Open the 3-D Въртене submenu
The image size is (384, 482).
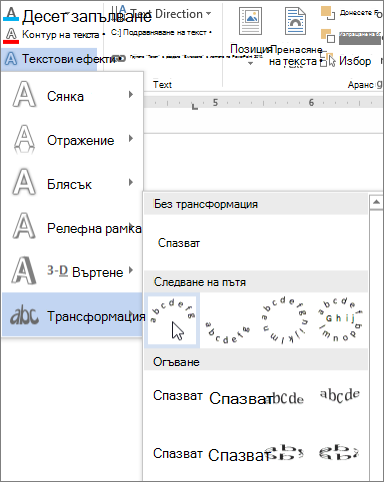[x=72, y=272]
